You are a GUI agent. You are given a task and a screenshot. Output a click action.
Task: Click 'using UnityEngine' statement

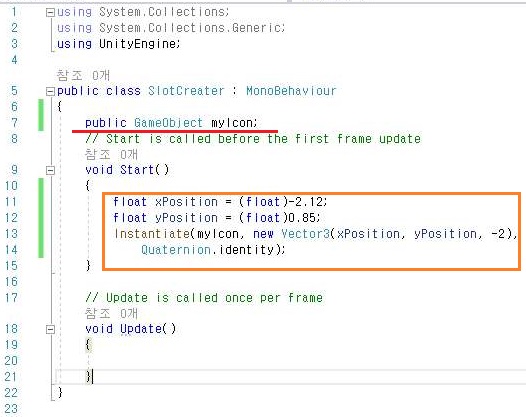[x=119, y=44]
